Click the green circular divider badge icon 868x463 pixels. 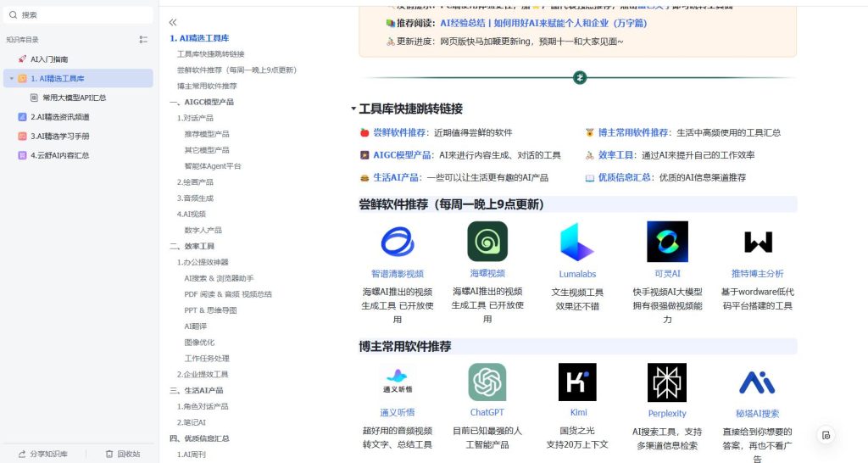pyautogui.click(x=580, y=77)
